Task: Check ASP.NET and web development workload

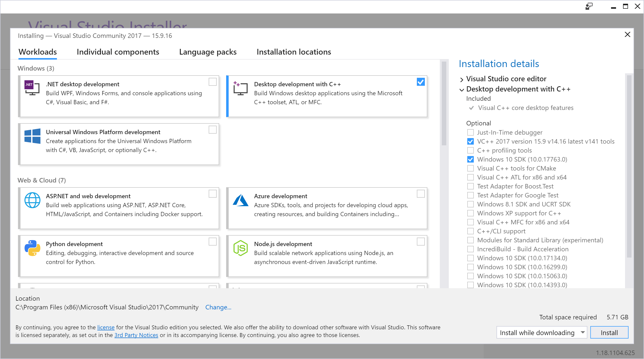Action: click(212, 194)
